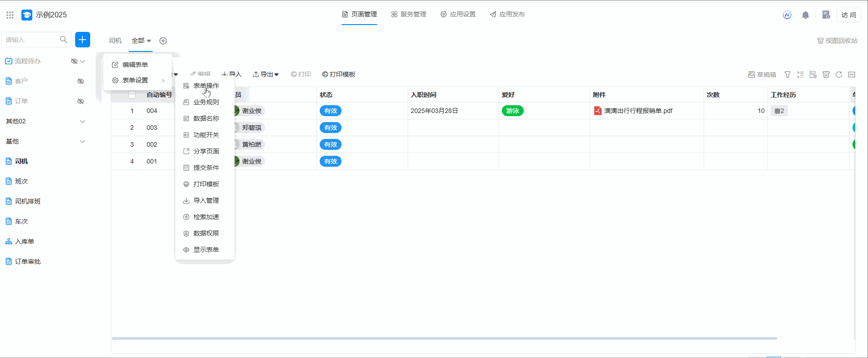Click the blue add page plus button
Viewport: 868px width, 358px height.
tap(82, 40)
